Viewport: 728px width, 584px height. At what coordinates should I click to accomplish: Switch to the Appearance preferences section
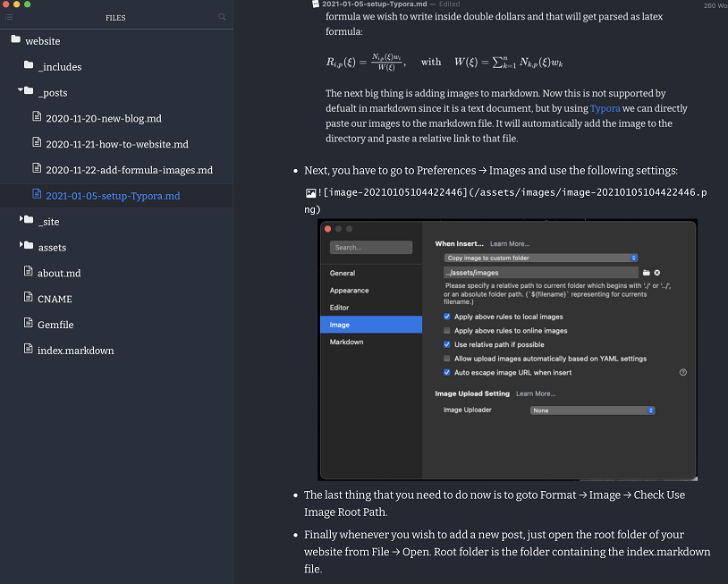[x=349, y=290]
